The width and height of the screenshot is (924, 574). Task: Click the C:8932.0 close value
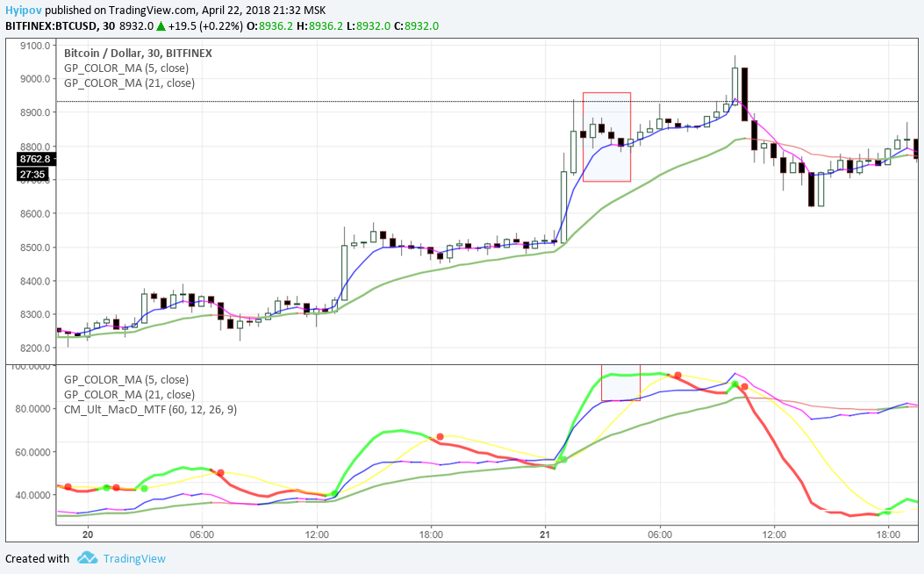[416, 26]
